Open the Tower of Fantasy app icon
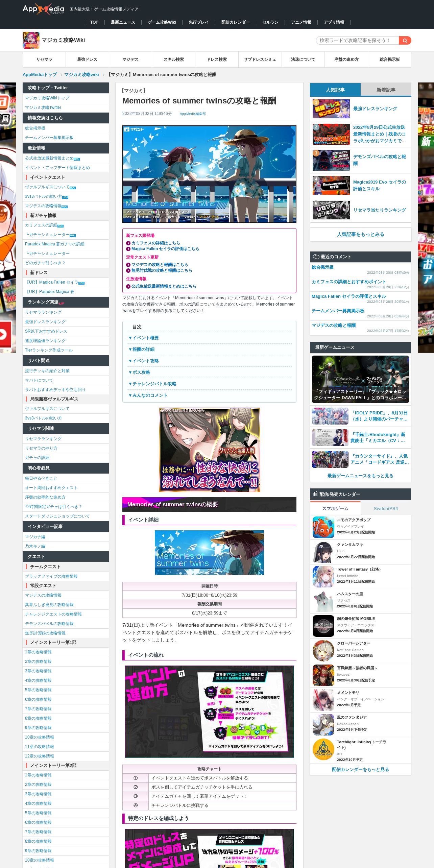Image resolution: width=434 pixels, height=868 pixels. point(323,576)
